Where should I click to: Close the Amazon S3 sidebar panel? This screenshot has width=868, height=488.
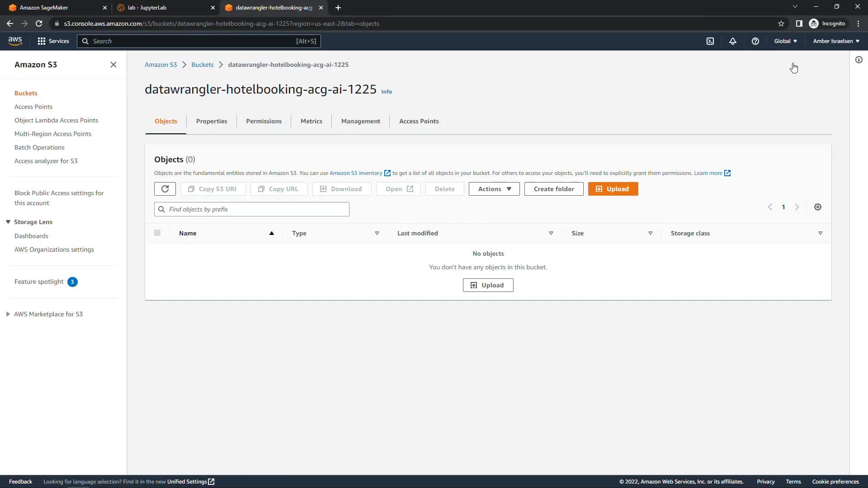113,65
